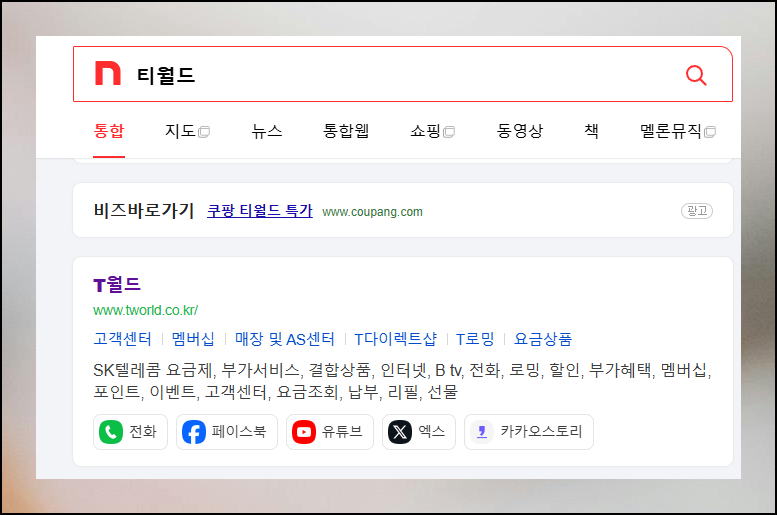Click the 유튜브 button label
The width and height of the screenshot is (777, 515).
tap(342, 431)
